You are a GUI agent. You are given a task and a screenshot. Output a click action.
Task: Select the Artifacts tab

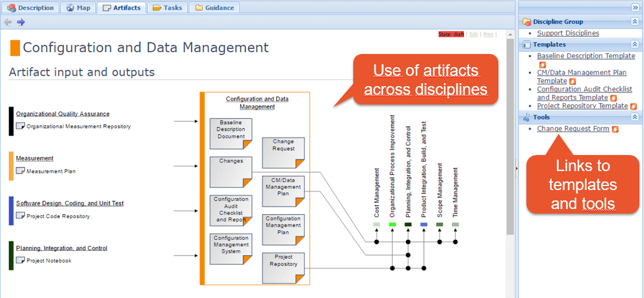coord(122,7)
